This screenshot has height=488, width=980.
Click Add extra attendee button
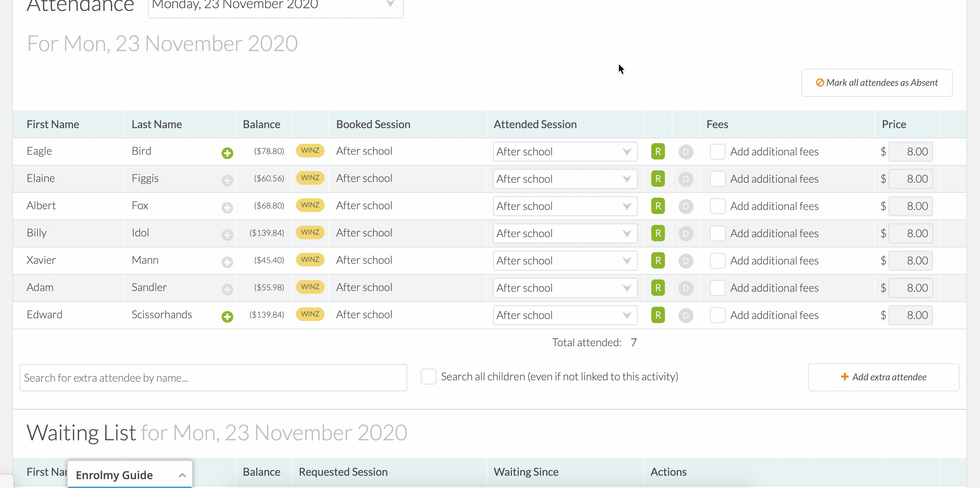click(884, 377)
